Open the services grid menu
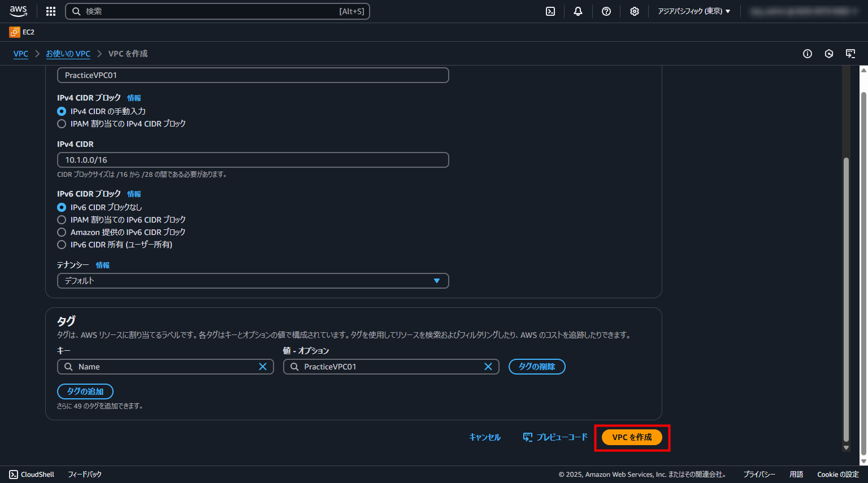The image size is (868, 483). tap(51, 11)
